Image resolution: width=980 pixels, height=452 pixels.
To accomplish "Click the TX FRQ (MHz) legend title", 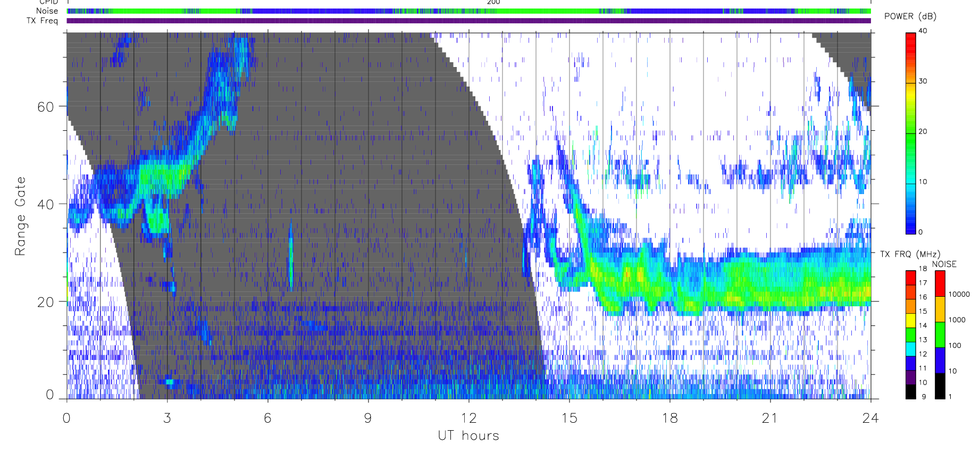I will click(x=910, y=254).
